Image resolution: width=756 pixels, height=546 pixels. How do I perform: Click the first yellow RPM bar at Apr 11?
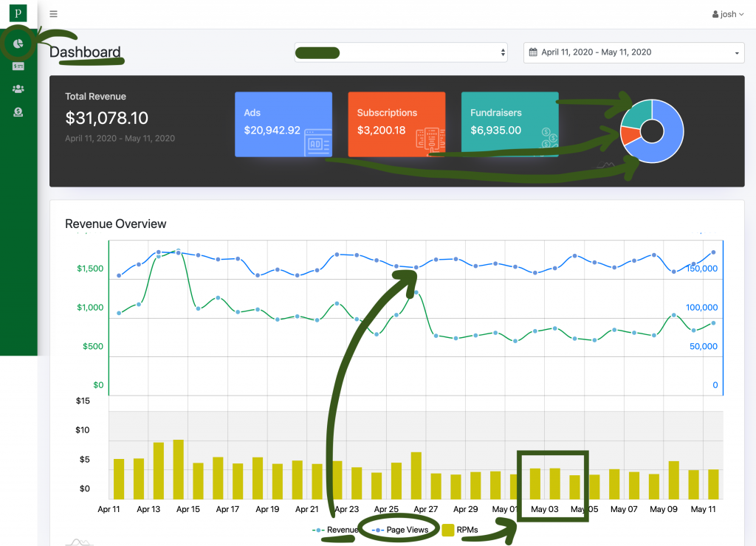click(119, 479)
